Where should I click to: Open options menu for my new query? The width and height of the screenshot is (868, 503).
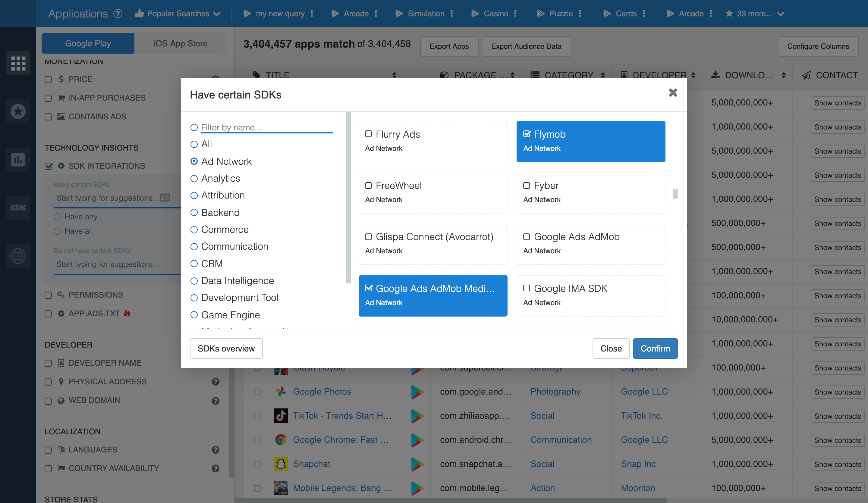pyautogui.click(x=312, y=14)
